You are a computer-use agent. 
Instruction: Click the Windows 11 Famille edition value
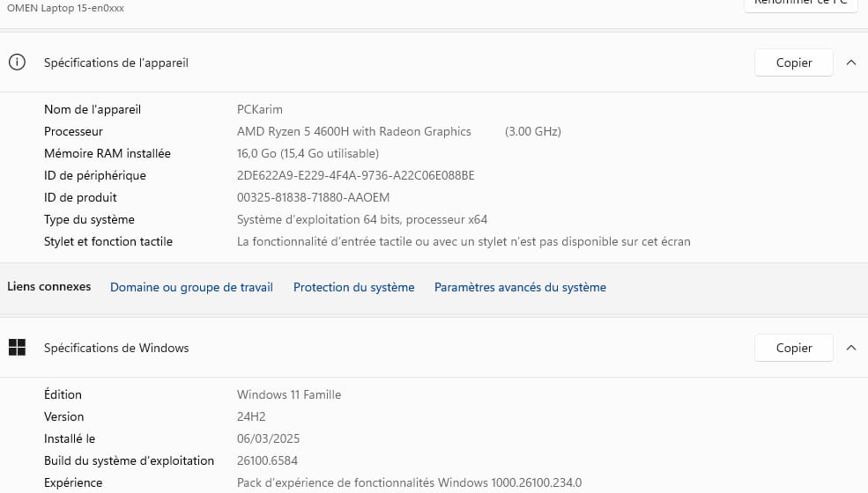[x=289, y=394]
